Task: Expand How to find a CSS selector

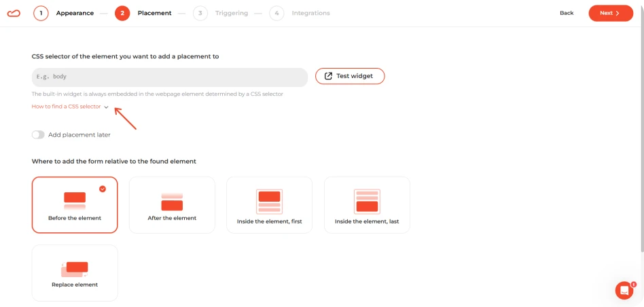Action: (66, 107)
